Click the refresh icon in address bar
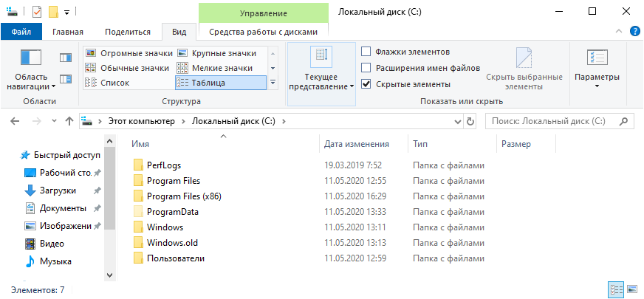 tap(470, 120)
